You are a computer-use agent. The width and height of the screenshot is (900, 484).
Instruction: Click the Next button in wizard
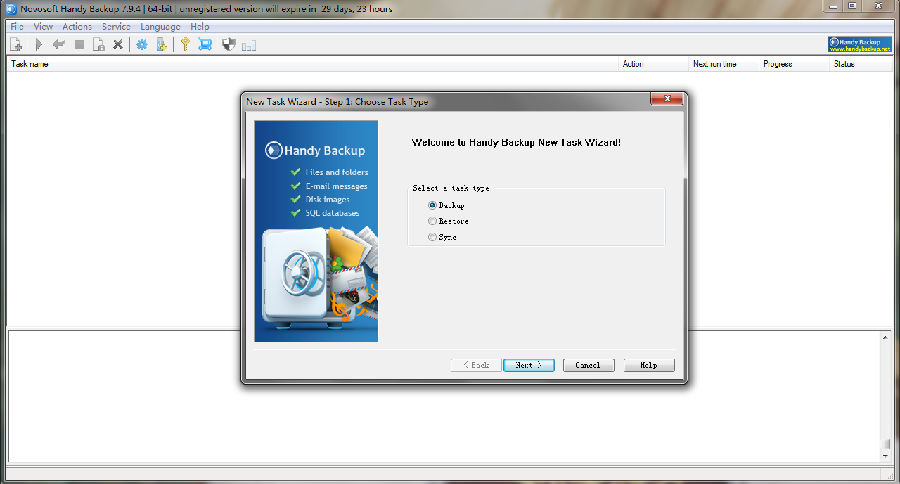click(529, 365)
